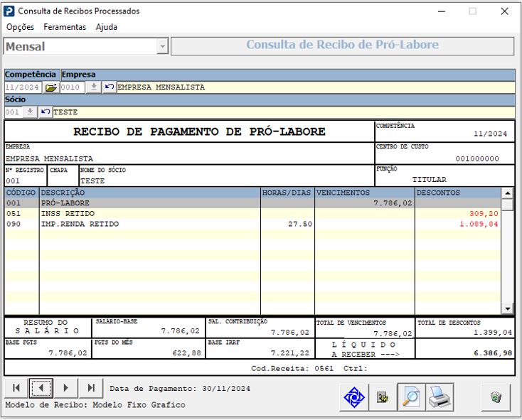522x420 pixels.
Task: Click the VENCIMENTOS column header
Action: pos(365,193)
